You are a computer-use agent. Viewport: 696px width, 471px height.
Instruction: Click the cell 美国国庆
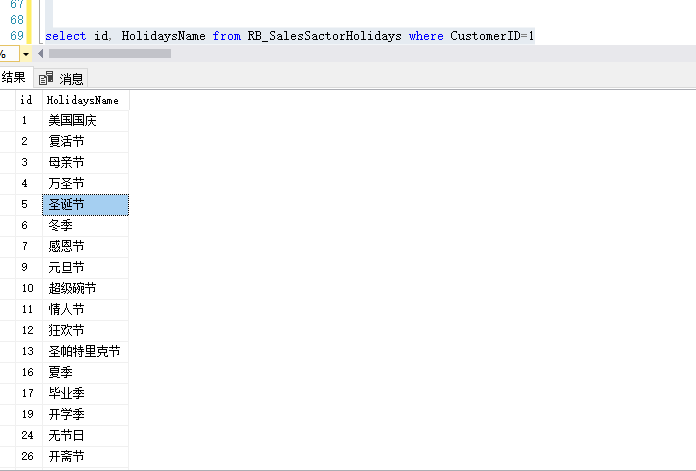pyautogui.click(x=86, y=120)
